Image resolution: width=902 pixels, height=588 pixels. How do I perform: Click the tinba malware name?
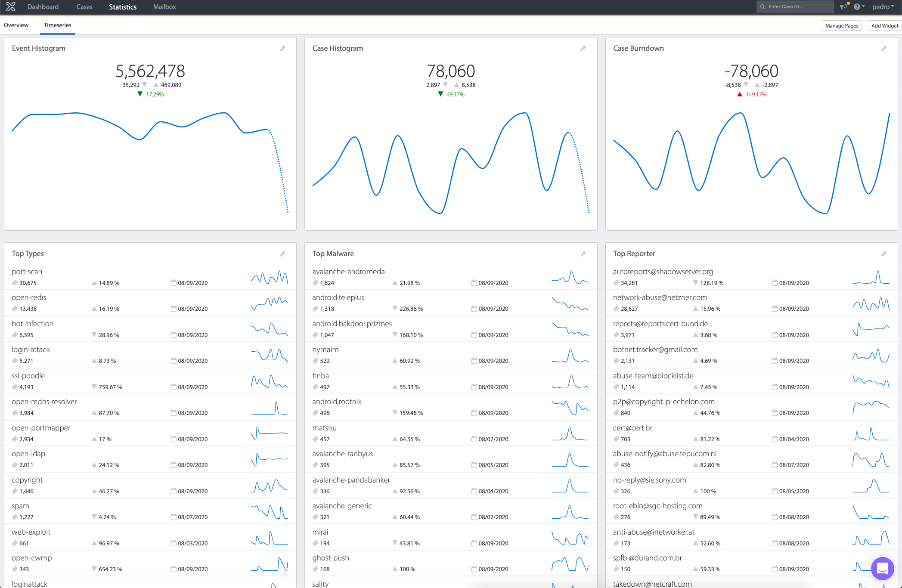[320, 376]
